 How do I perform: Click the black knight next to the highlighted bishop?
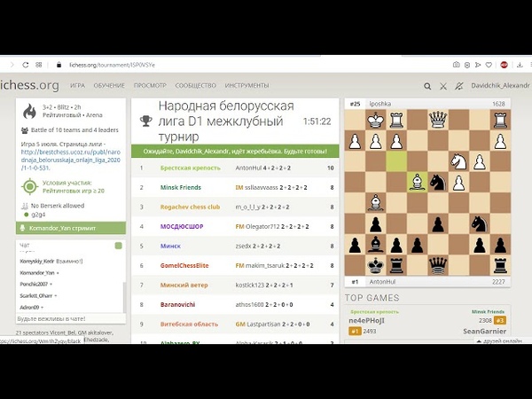(x=438, y=182)
